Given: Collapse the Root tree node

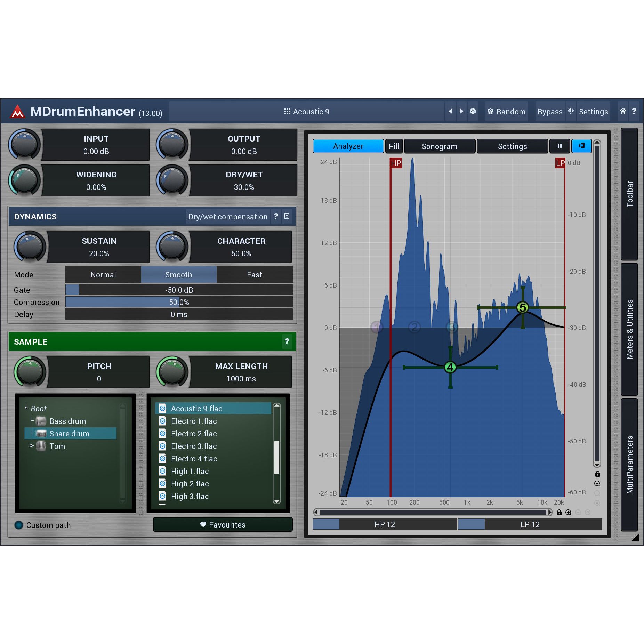Looking at the screenshot, I should (27, 408).
